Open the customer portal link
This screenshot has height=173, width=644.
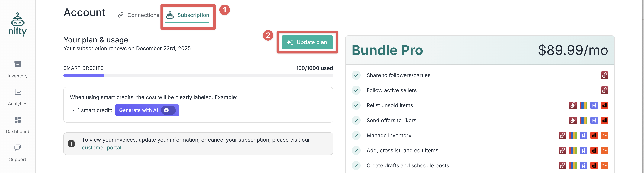101,148
